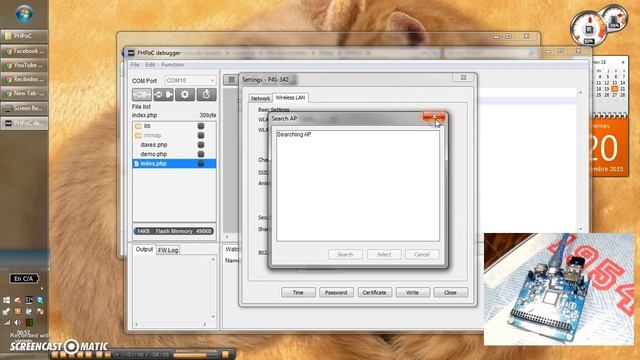Switch to the Output tab
The width and height of the screenshot is (640, 360).
pos(144,249)
